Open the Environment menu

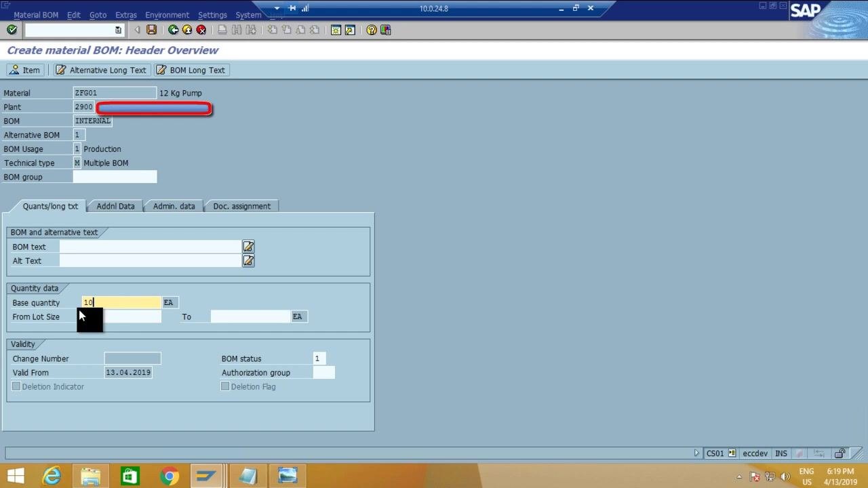pos(167,15)
